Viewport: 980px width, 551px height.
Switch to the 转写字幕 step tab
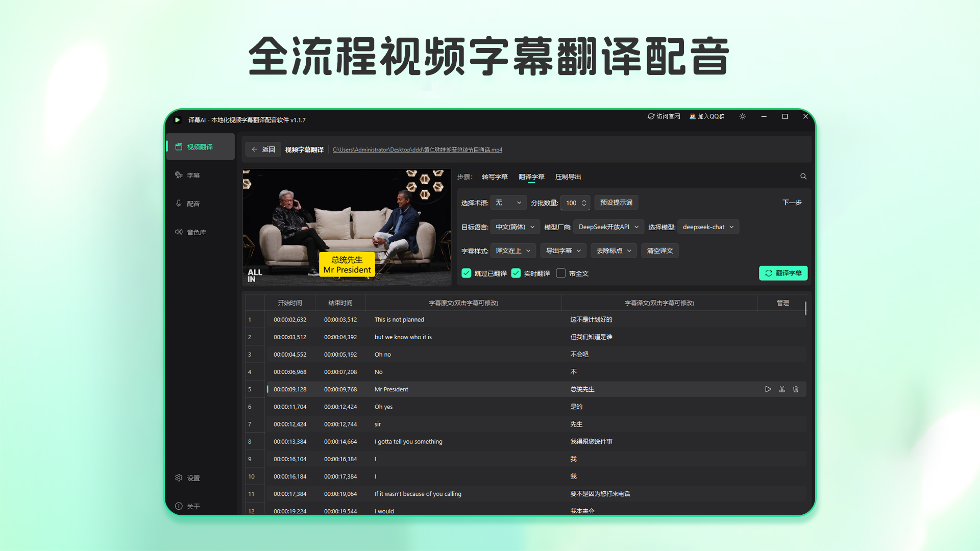495,177
